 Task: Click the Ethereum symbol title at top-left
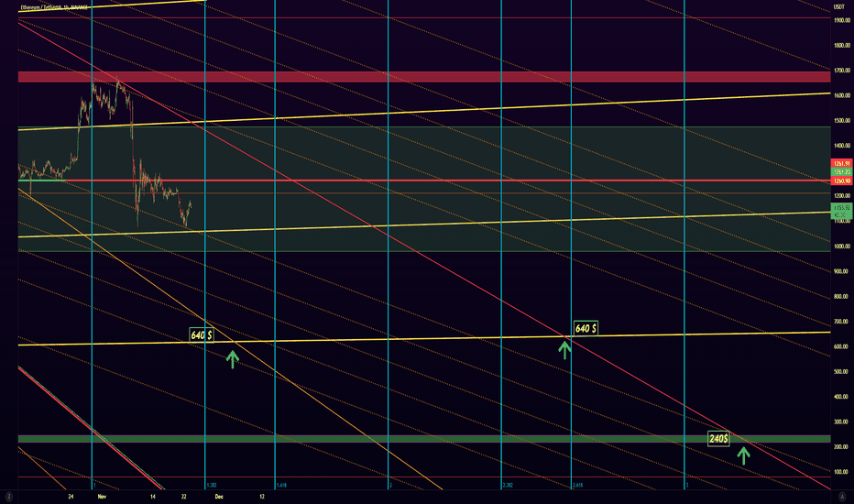click(x=54, y=8)
